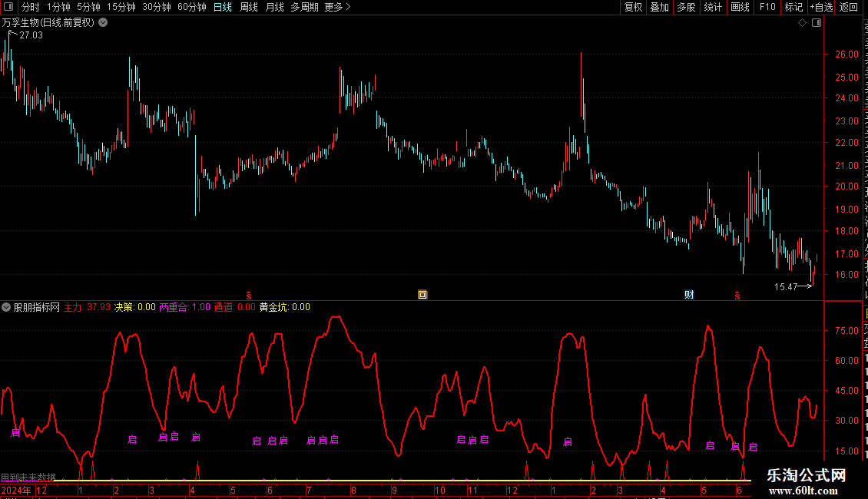
Task: Click the 用到未来数据 warning text
Action: [28, 477]
